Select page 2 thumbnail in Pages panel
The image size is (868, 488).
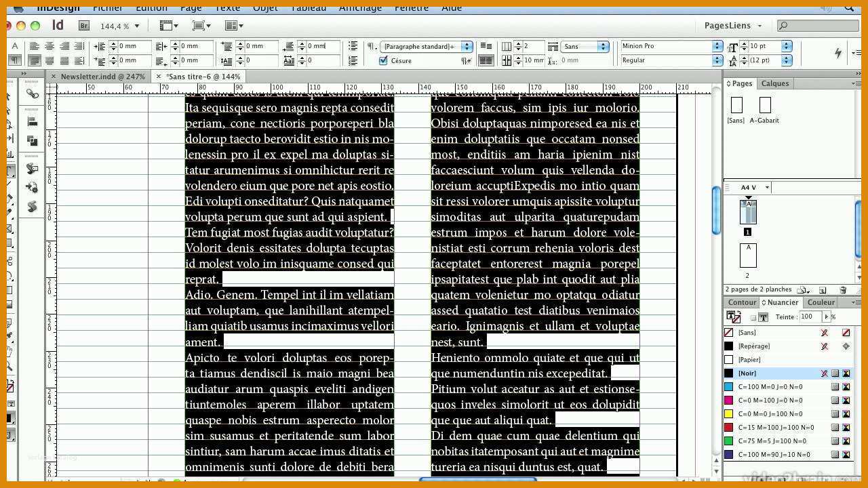748,256
